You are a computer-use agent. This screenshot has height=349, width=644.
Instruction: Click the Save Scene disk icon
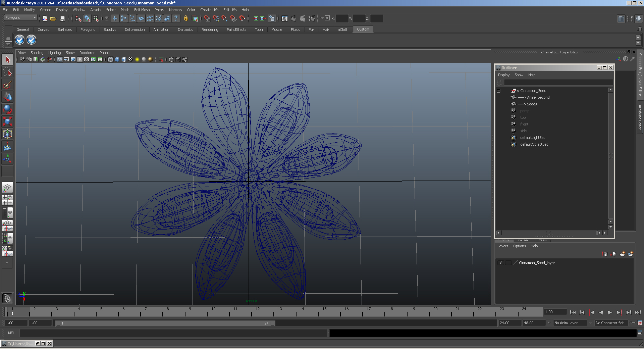(62, 18)
